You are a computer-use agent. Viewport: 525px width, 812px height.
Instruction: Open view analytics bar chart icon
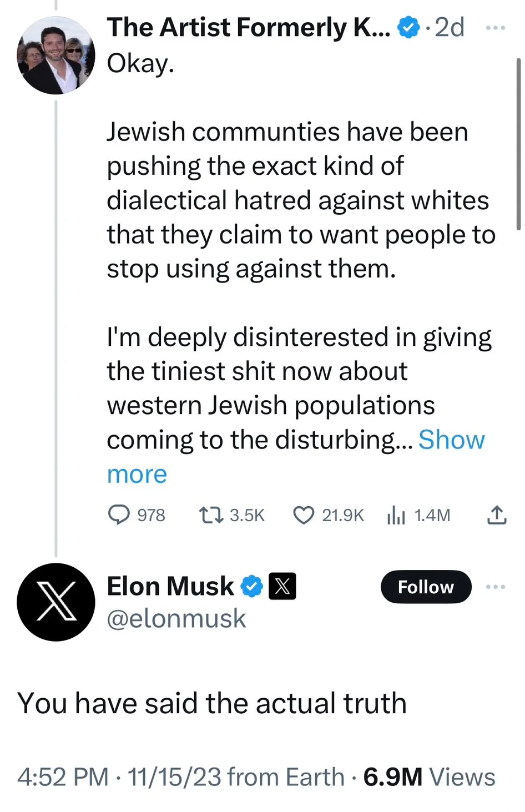tap(396, 515)
